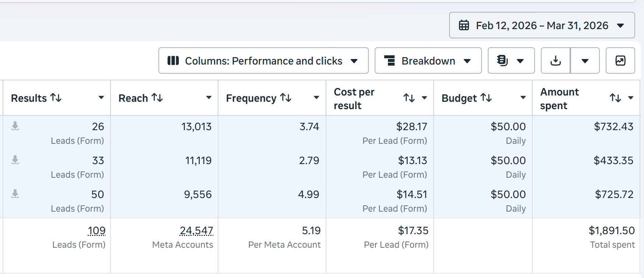
Task: Sort by Amount spent arrows
Action: coord(615,98)
